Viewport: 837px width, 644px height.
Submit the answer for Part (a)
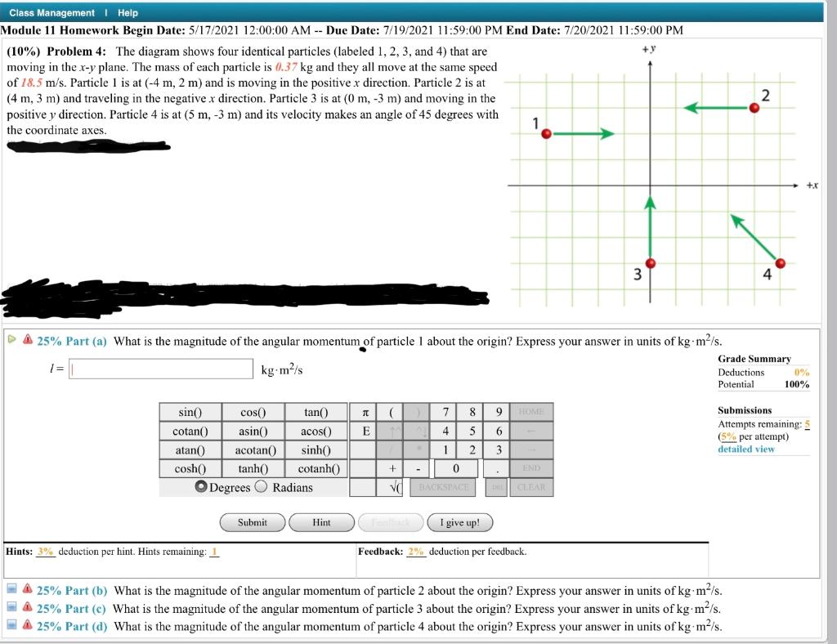(x=252, y=522)
